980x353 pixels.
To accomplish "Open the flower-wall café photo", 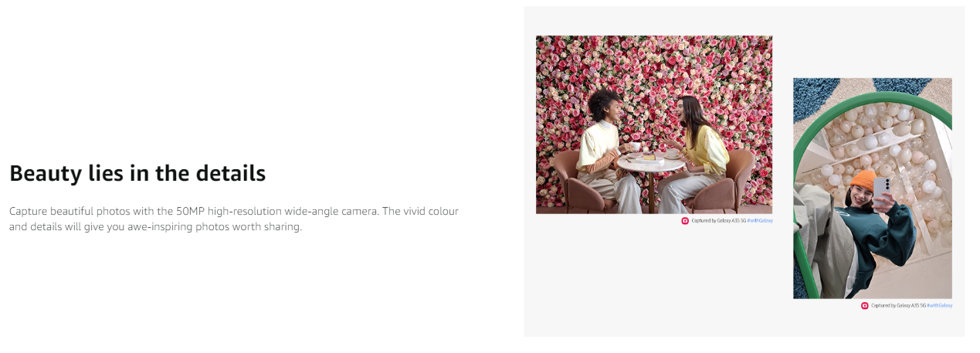I will click(x=654, y=124).
